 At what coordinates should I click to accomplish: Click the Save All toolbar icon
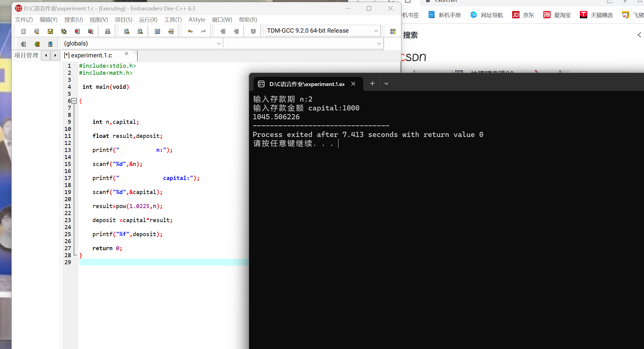coord(64,31)
